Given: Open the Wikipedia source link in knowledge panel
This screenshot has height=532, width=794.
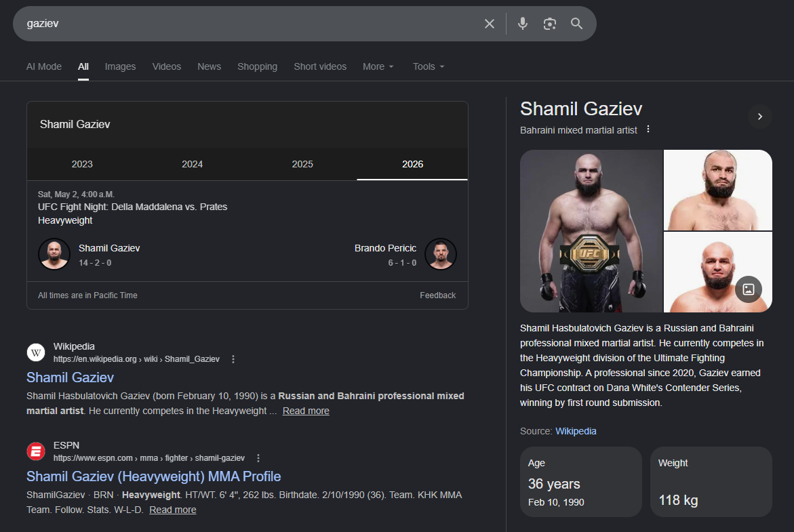Looking at the screenshot, I should [x=576, y=431].
